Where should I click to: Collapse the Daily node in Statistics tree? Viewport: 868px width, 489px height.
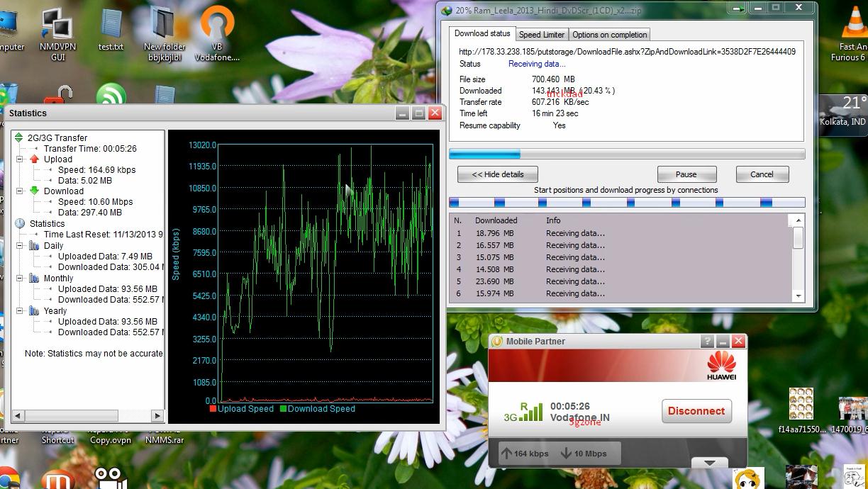(20, 246)
